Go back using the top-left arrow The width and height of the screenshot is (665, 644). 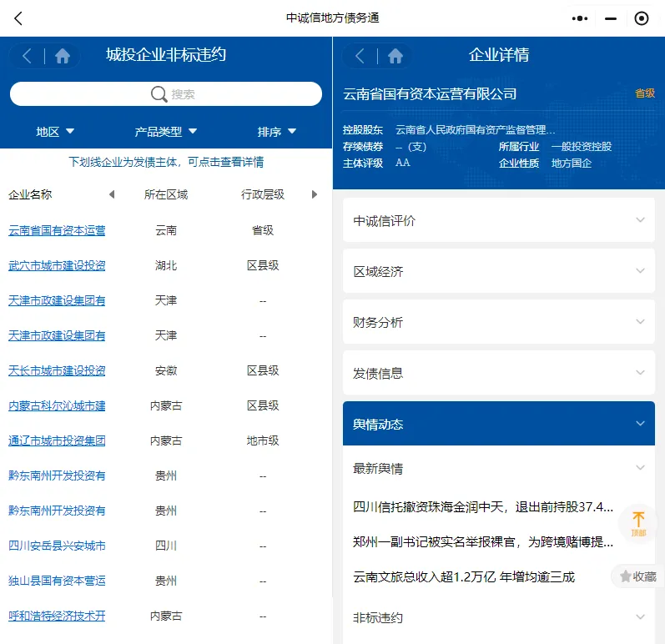tap(18, 18)
